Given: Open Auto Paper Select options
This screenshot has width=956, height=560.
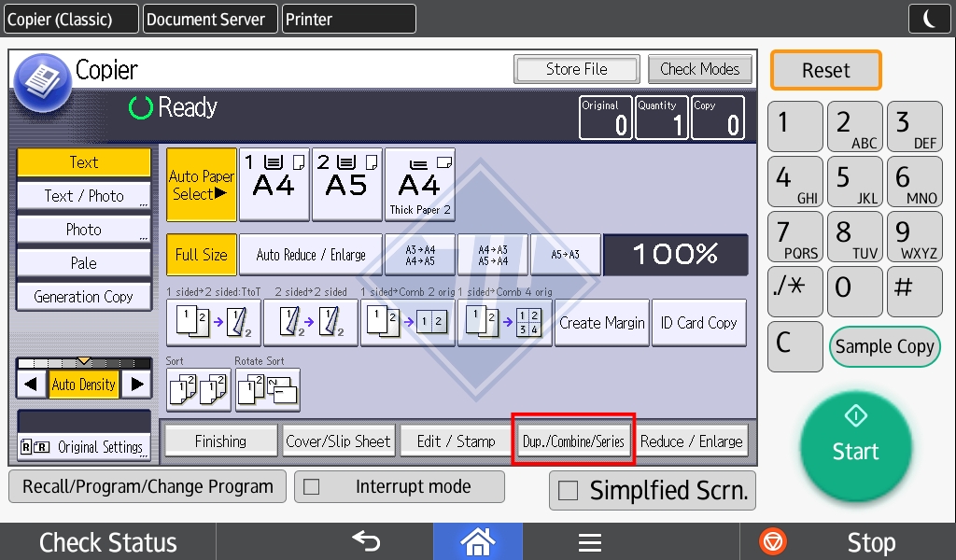Looking at the screenshot, I should [x=201, y=185].
